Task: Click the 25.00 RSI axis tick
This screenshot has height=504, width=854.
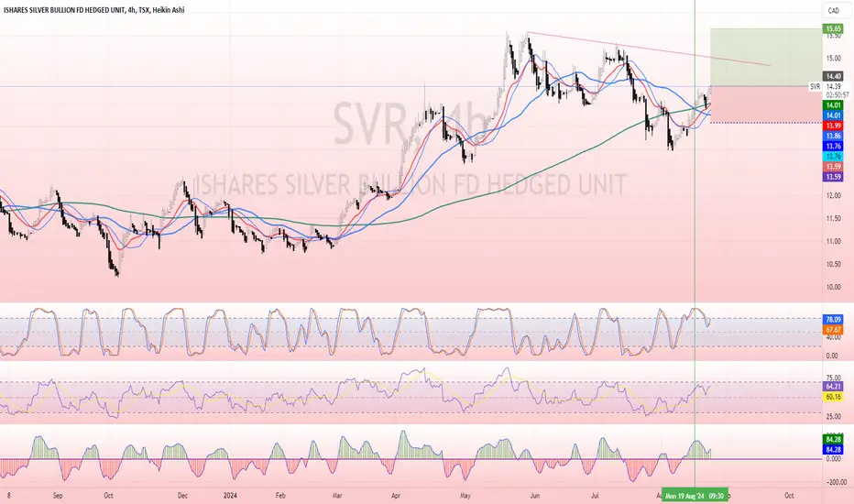Action: [x=833, y=417]
